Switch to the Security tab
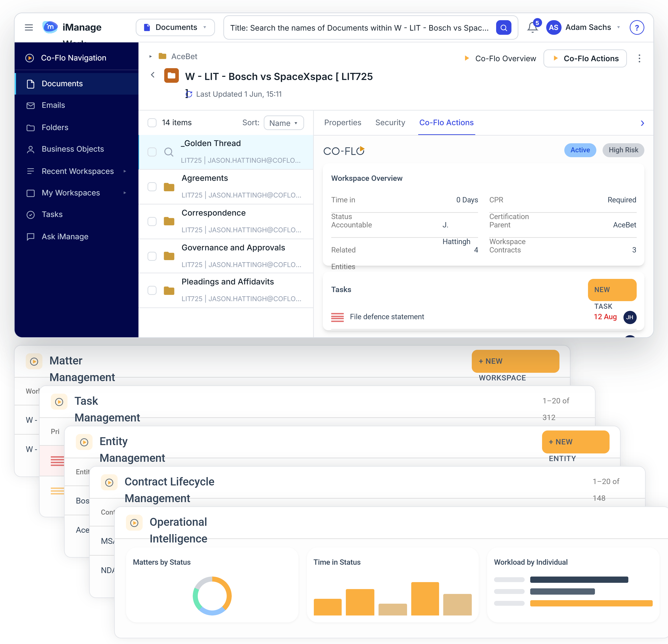The height and width of the screenshot is (644, 668). (x=390, y=123)
